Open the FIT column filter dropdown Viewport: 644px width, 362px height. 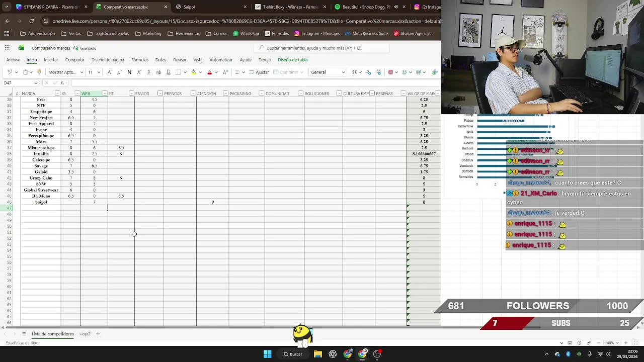(x=131, y=94)
